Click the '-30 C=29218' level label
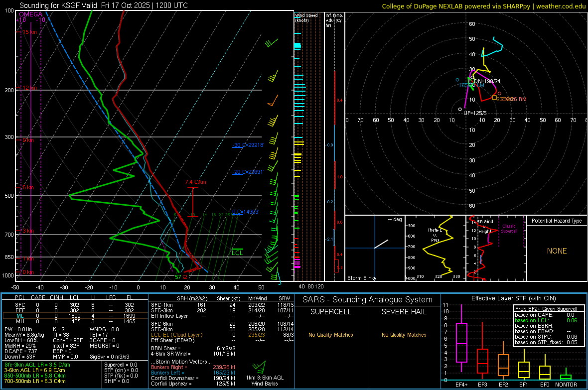Viewport: 588px width, 390px height. tap(248, 145)
